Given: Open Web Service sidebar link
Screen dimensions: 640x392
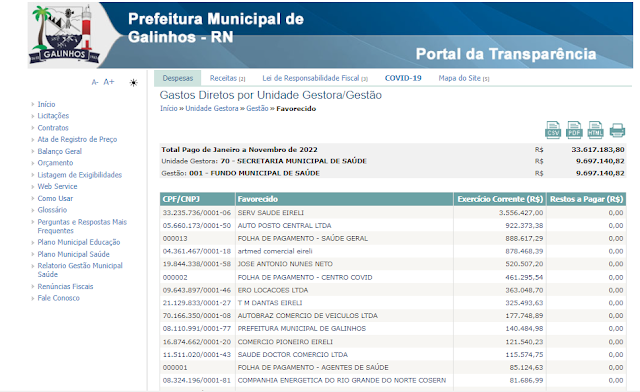Looking at the screenshot, I should [57, 186].
